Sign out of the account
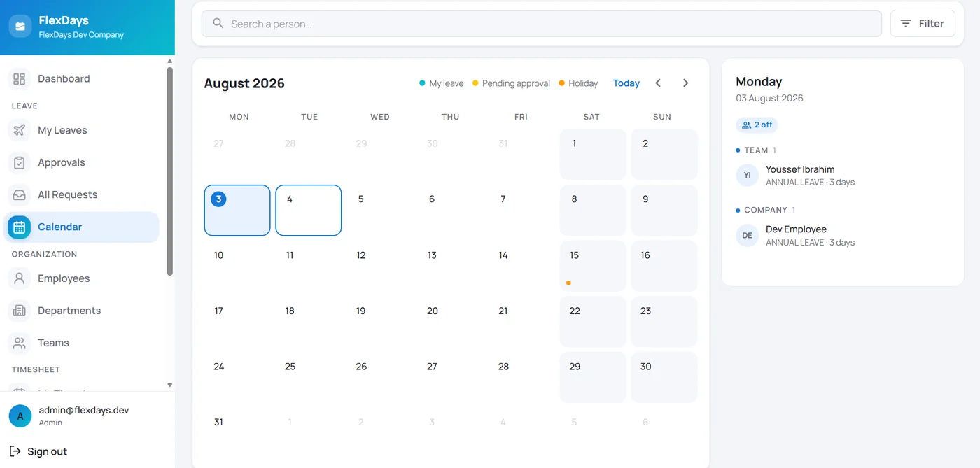The width and height of the screenshot is (980, 468). (38, 451)
